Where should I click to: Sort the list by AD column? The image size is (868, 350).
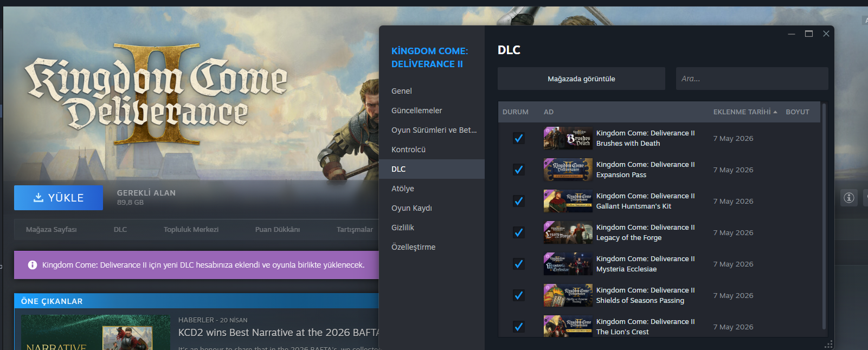click(549, 112)
